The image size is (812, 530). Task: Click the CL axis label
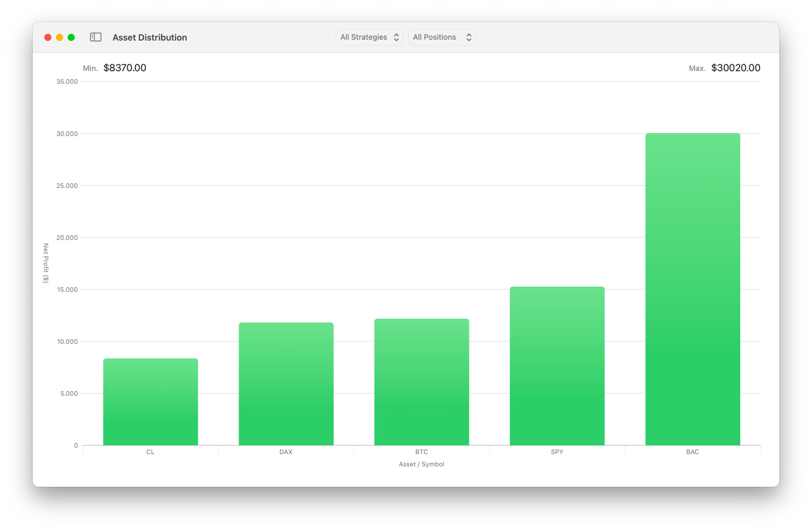[x=150, y=452]
